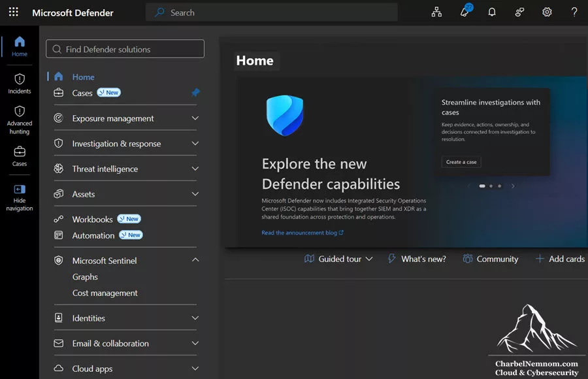Click the Threat intelligence brain icon
This screenshot has height=379, width=588.
pyautogui.click(x=59, y=169)
